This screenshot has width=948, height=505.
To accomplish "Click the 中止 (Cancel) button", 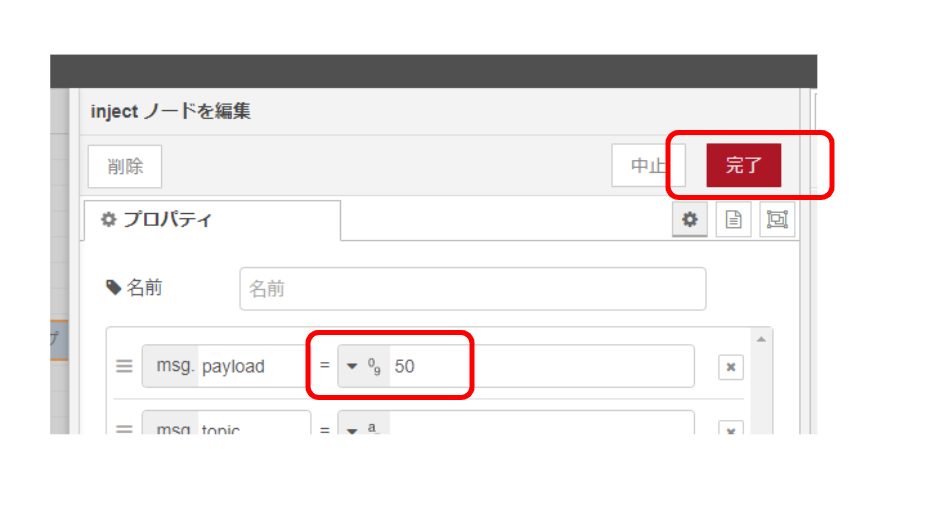I will [648, 165].
